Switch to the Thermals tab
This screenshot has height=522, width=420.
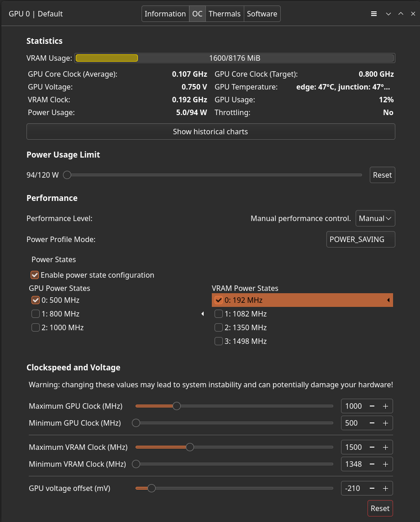pos(224,14)
